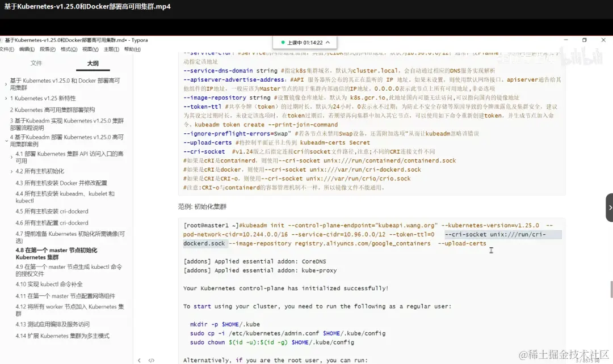Viewport: 613px width, 364px height.
Task: Jump to 4.11 master 节点配置网络组件
Action: click(x=65, y=296)
